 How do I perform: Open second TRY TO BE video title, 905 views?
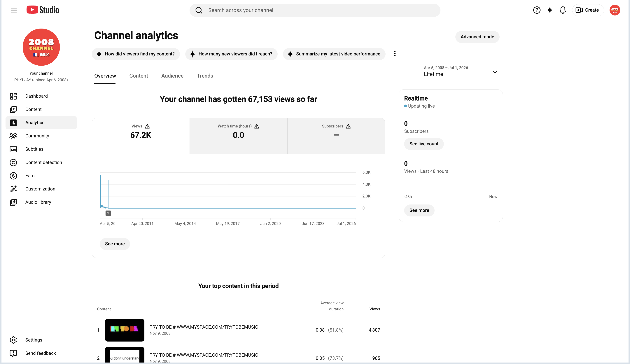(x=204, y=355)
